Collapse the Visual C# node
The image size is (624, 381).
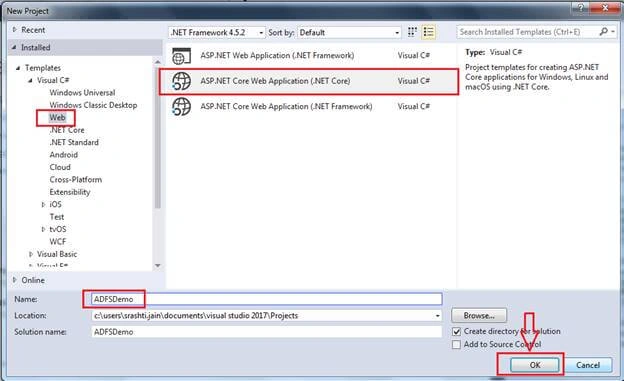pyautogui.click(x=30, y=80)
